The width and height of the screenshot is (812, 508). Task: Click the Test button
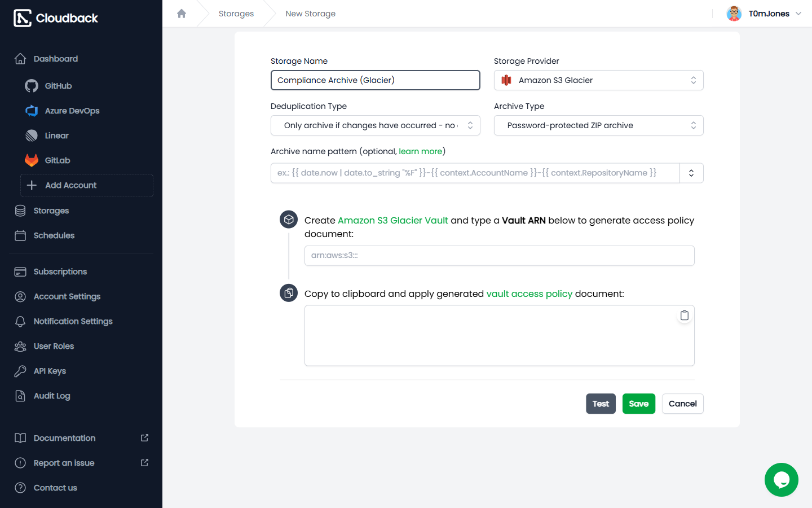click(601, 404)
